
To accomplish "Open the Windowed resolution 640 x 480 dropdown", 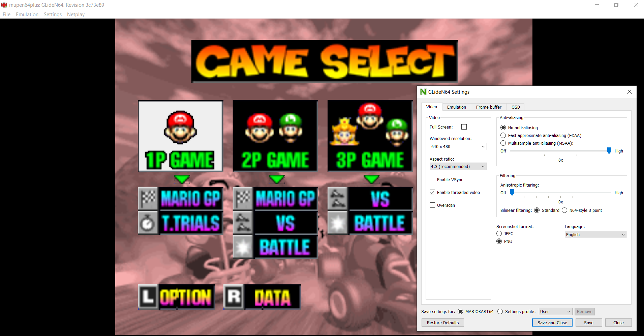I will [458, 146].
